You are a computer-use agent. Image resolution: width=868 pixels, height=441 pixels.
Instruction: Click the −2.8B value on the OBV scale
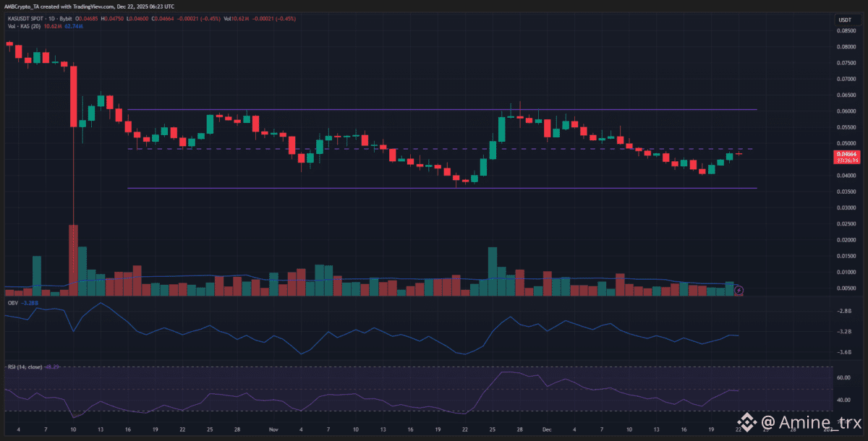[x=844, y=311]
